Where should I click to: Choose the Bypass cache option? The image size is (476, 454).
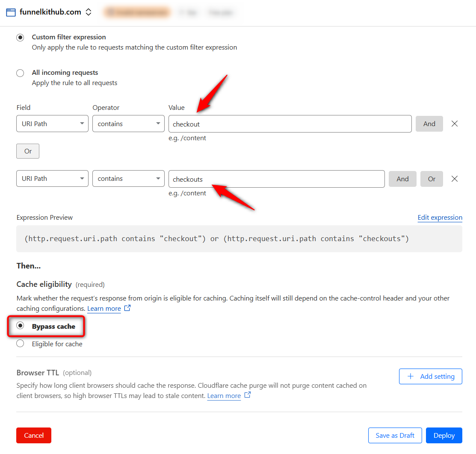[x=20, y=326]
